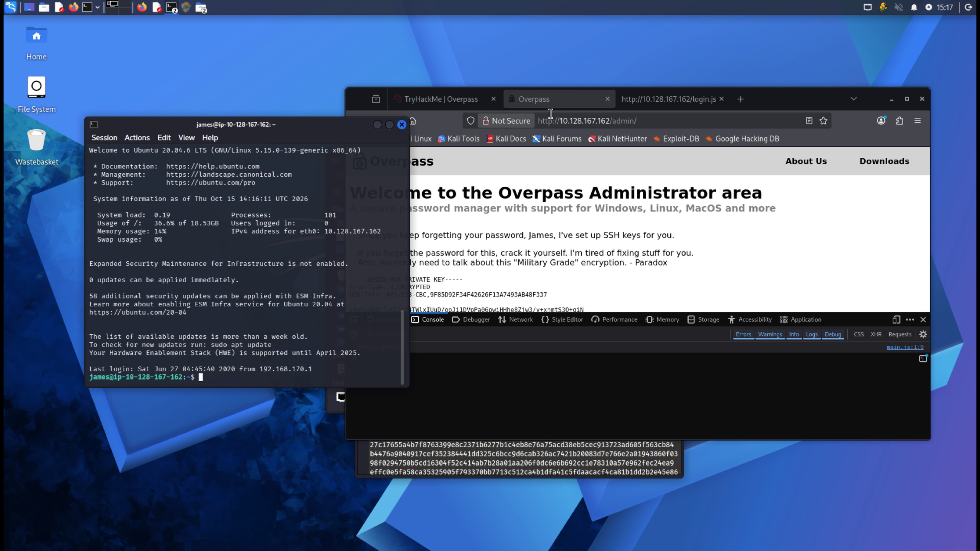The height and width of the screenshot is (551, 980).
Task: Toggle the XHR console filter
Action: [x=876, y=334]
